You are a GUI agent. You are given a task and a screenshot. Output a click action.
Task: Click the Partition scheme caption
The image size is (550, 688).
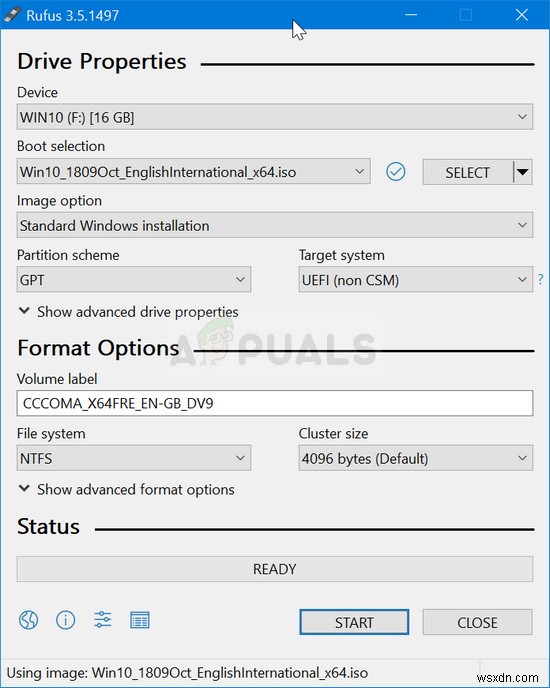point(68,255)
